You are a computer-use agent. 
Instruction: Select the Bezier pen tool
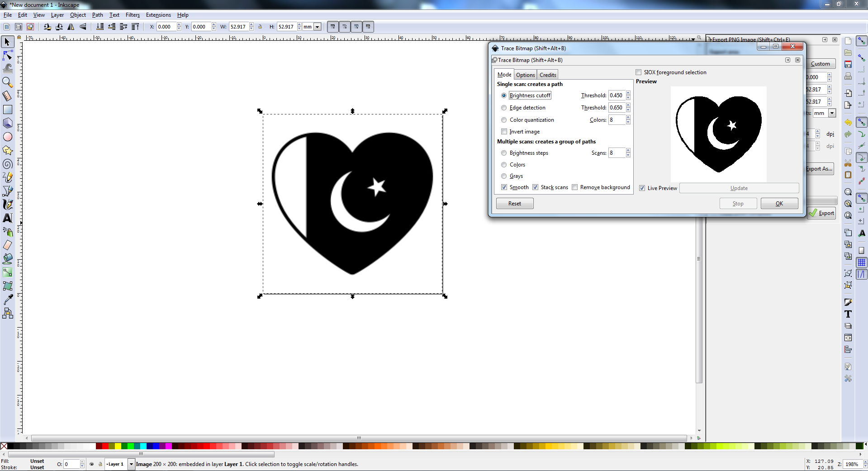pyautogui.click(x=8, y=191)
